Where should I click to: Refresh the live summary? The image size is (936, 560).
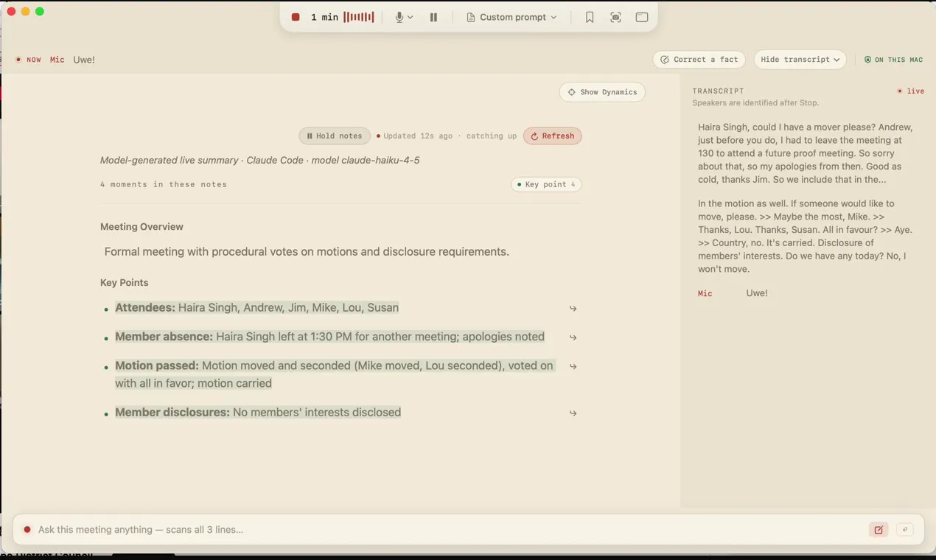click(552, 136)
